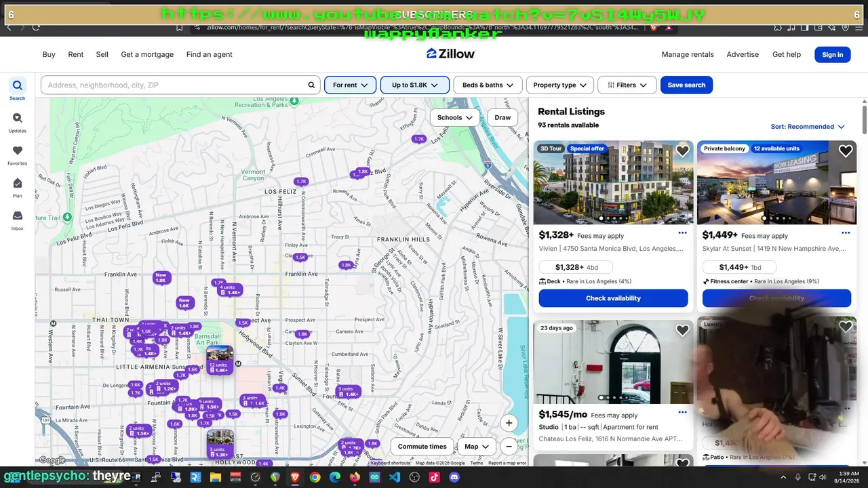Open more options for the $1,449+ listing
Viewport: 868px width, 488px height.
[x=846, y=233]
